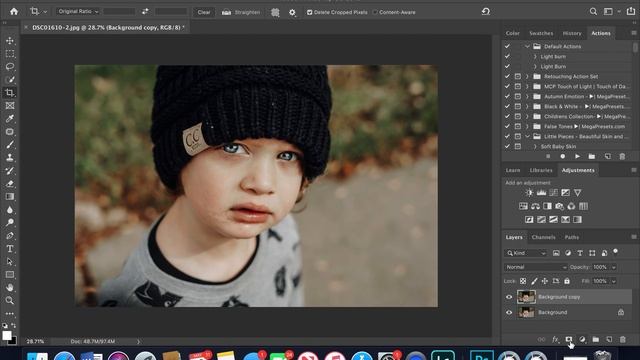
Task: Toggle Default Actions set checkmark
Action: (507, 47)
